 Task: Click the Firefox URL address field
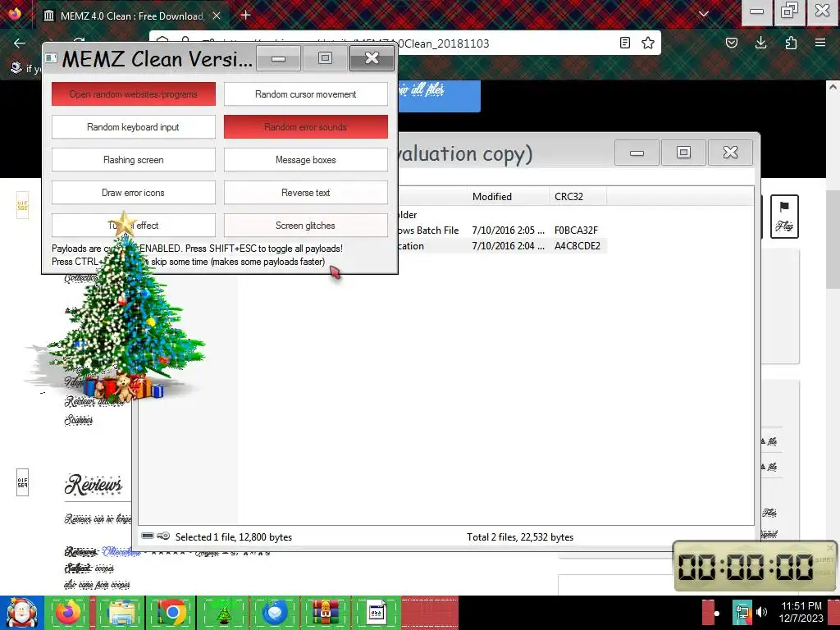click(407, 43)
